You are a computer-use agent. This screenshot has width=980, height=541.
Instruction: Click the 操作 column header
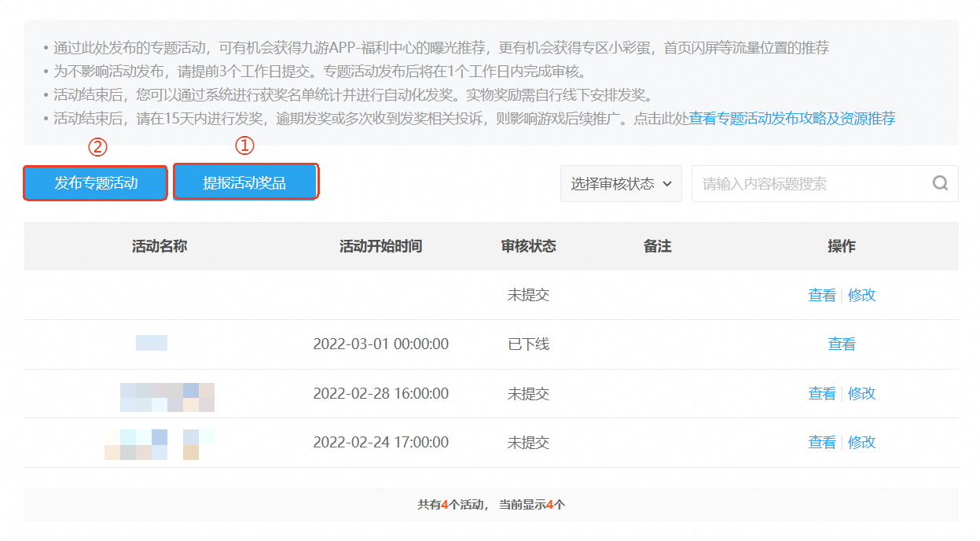coord(841,246)
